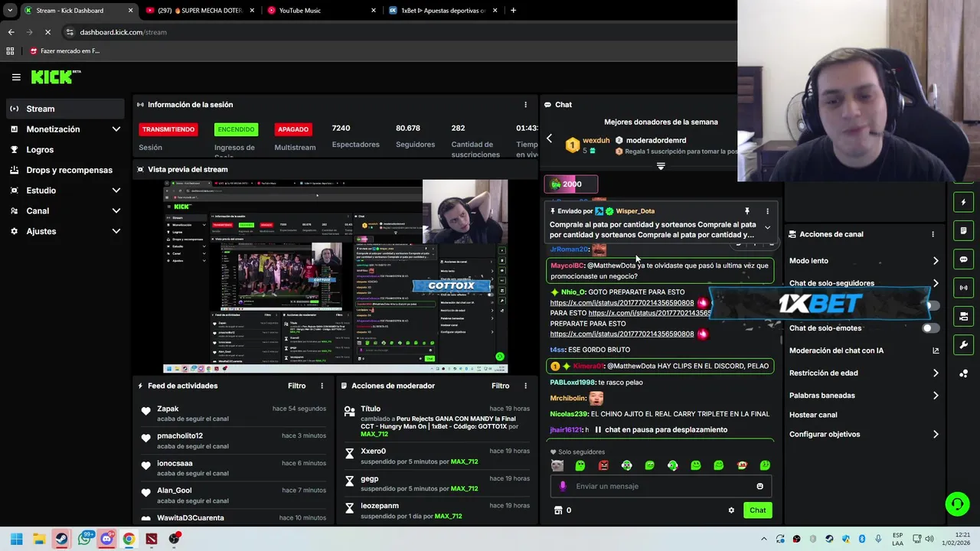Click camera stream icon in right sidebar

(x=963, y=316)
